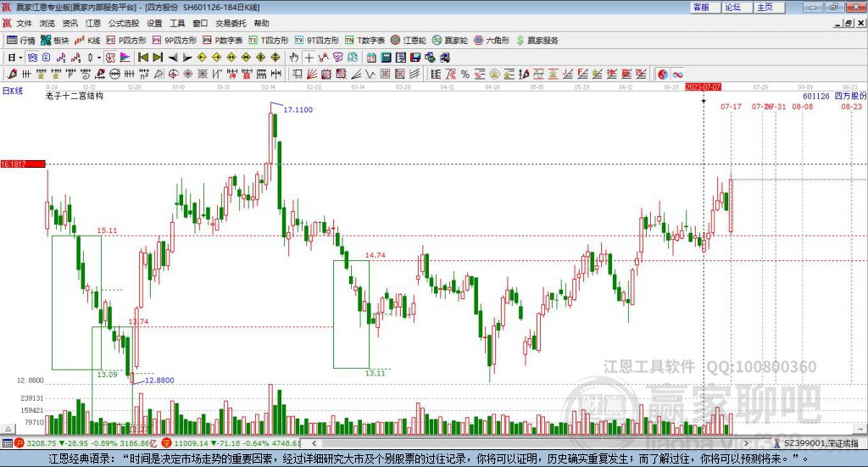Select the hand pan tool
This screenshot has width=868, height=467.
click(x=294, y=58)
